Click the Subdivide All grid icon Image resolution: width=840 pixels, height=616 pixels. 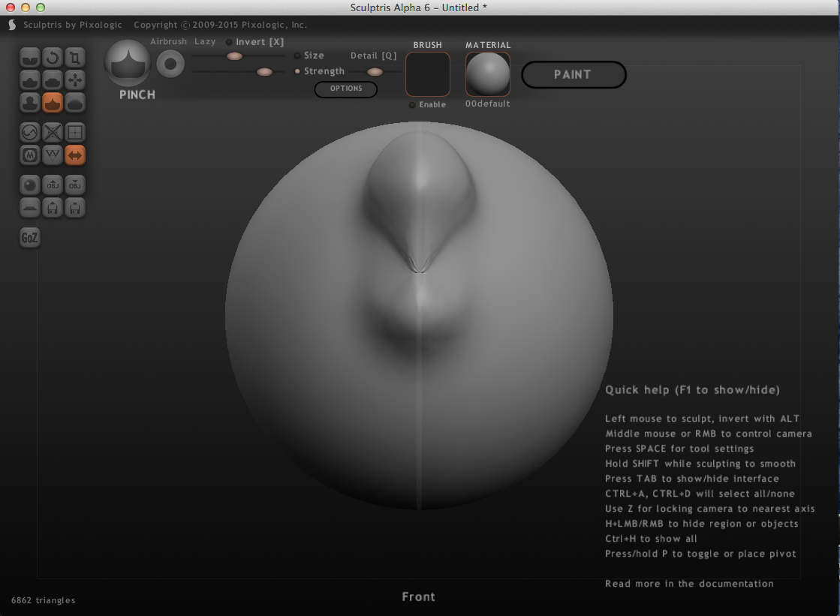(75, 132)
